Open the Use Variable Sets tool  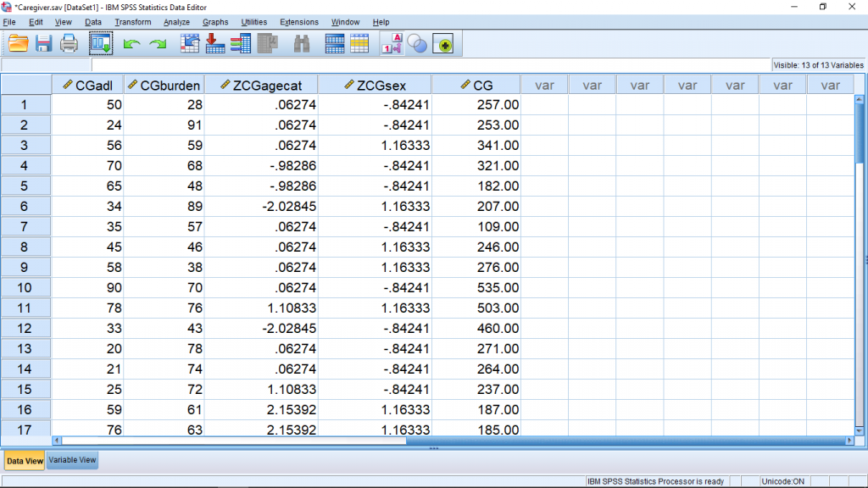pos(417,43)
